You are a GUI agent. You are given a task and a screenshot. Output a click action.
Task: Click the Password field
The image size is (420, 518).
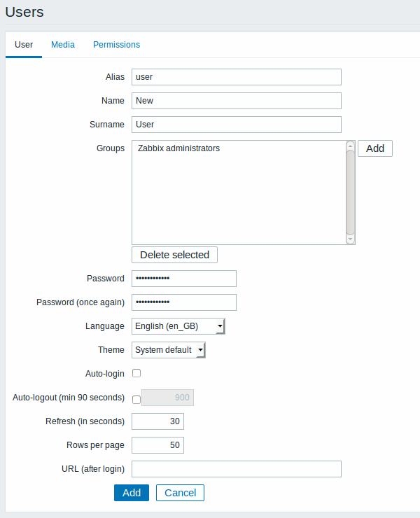click(184, 279)
